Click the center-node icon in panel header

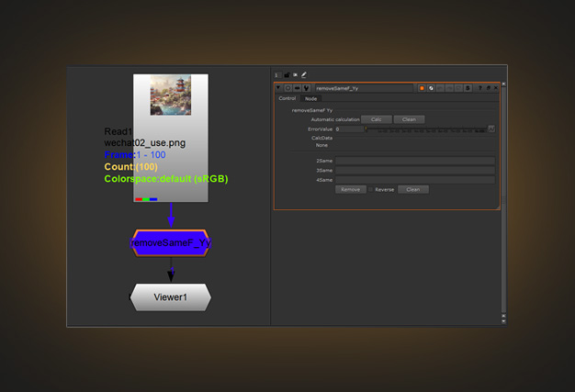tap(286, 88)
